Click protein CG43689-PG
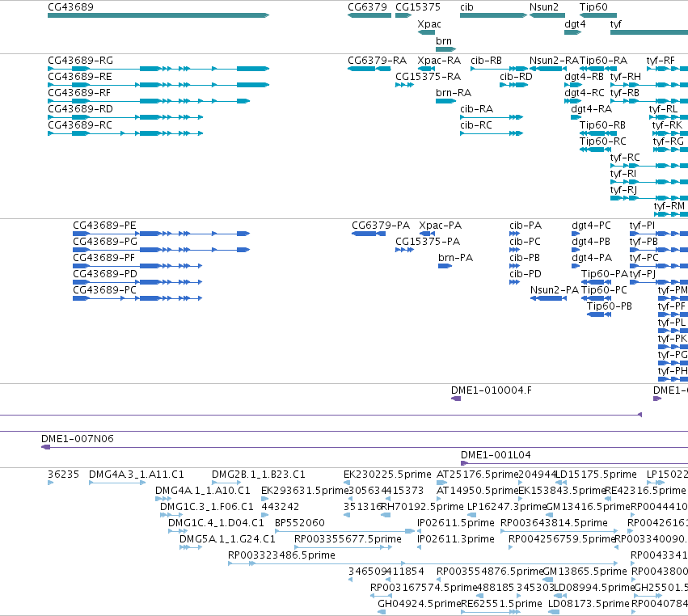This screenshot has height=616, width=688. tap(162, 250)
